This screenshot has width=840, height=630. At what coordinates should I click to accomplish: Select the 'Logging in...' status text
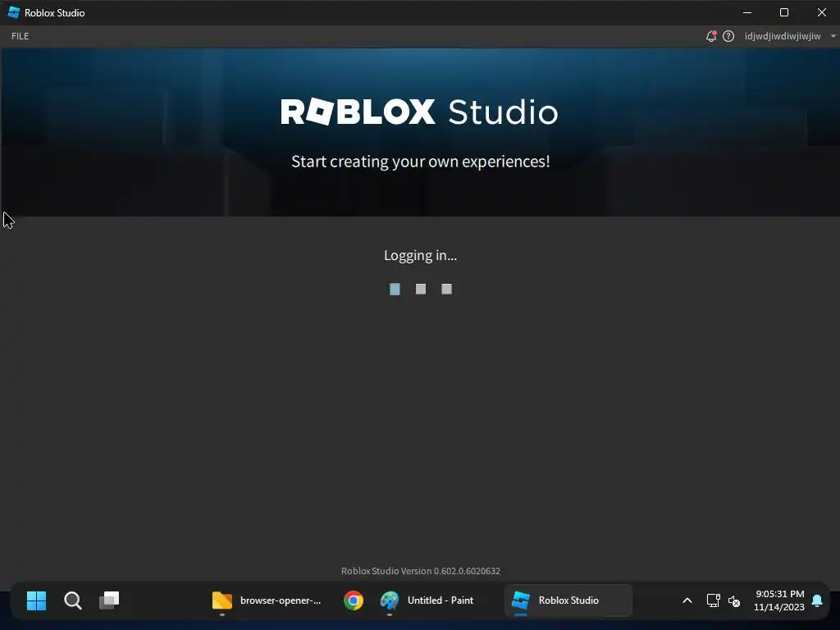coord(420,256)
